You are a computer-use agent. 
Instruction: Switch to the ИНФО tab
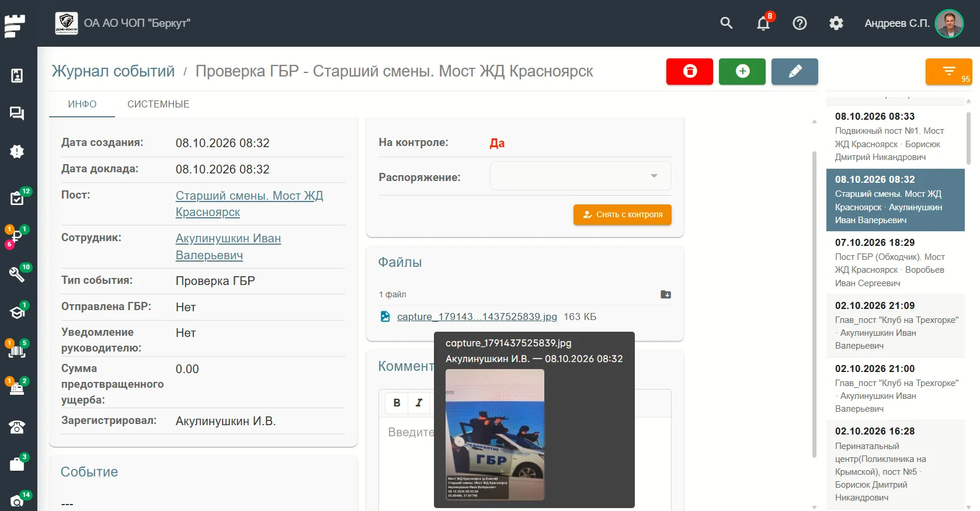click(x=82, y=104)
